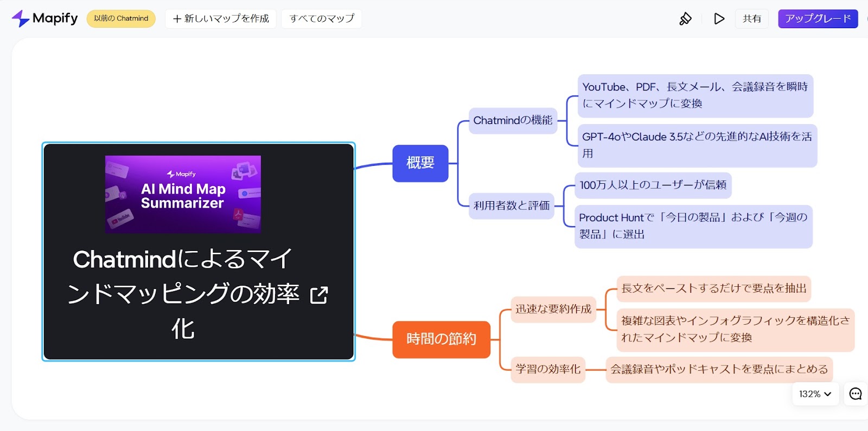Viewport: 868px width, 431px height.
Task: Open the 132% zoom dropdown
Action: 815,394
